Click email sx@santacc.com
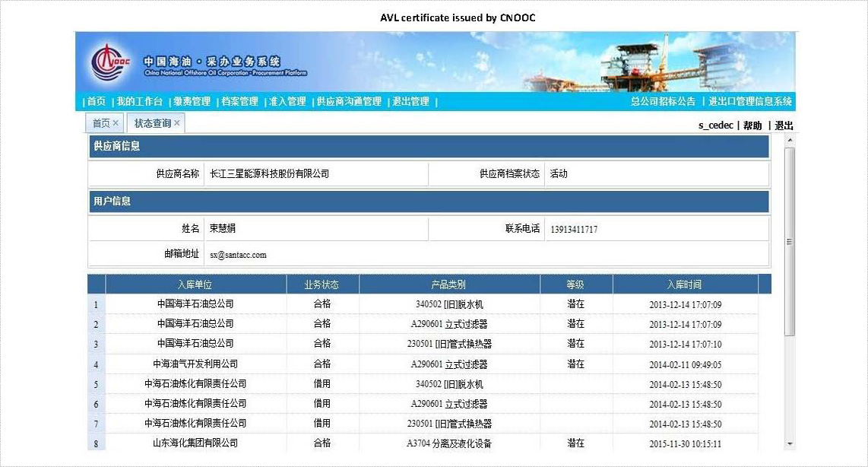 [x=238, y=255]
